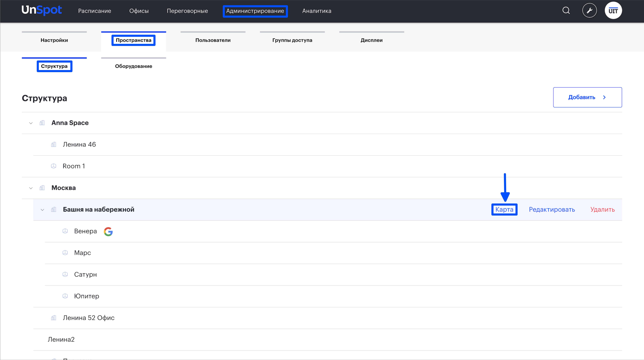Open the Аналитика menu
The width and height of the screenshot is (644, 360).
pos(317,11)
